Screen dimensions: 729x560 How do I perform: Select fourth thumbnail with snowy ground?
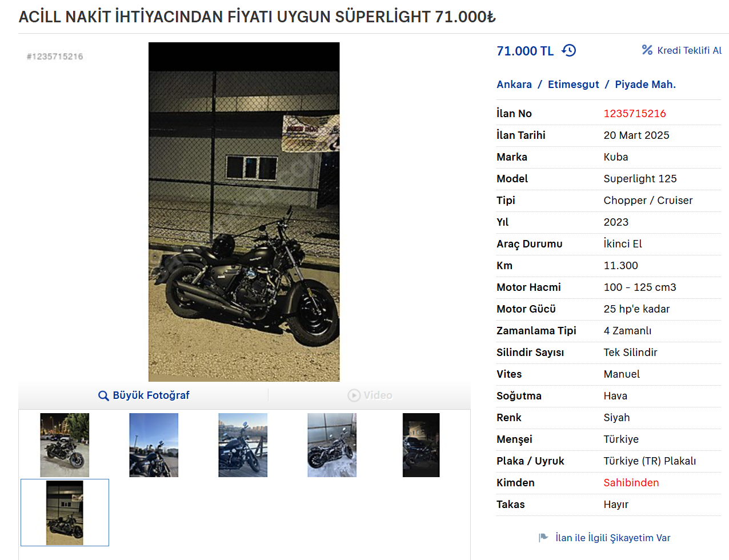pos(332,445)
